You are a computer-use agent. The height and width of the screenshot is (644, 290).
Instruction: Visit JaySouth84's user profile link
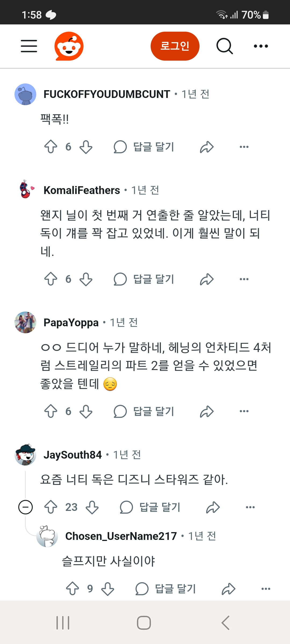tap(73, 455)
